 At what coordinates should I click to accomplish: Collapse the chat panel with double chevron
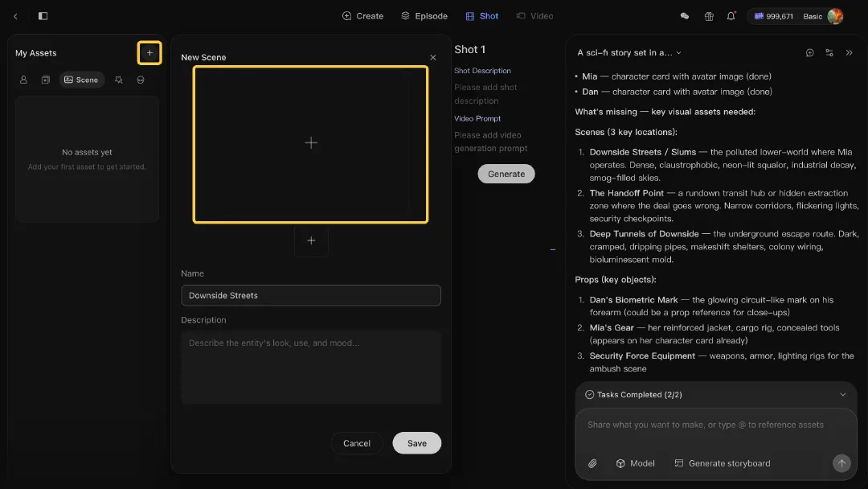(x=850, y=52)
